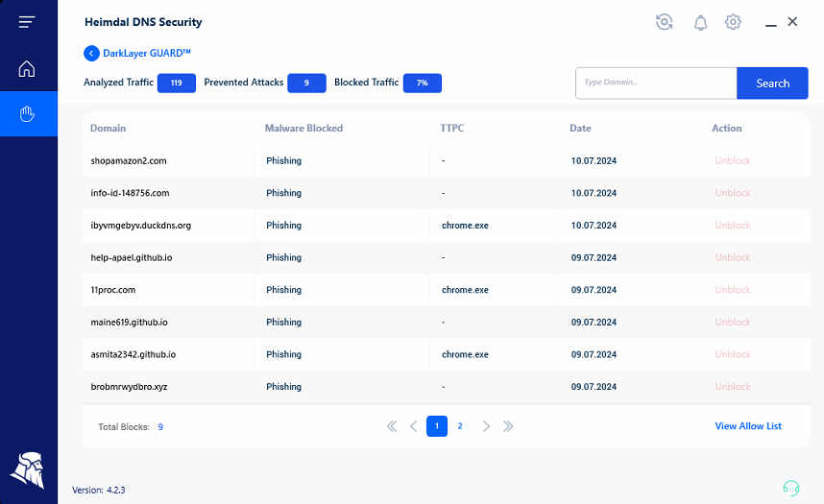Open notifications bell icon
824x504 pixels.
tap(700, 23)
